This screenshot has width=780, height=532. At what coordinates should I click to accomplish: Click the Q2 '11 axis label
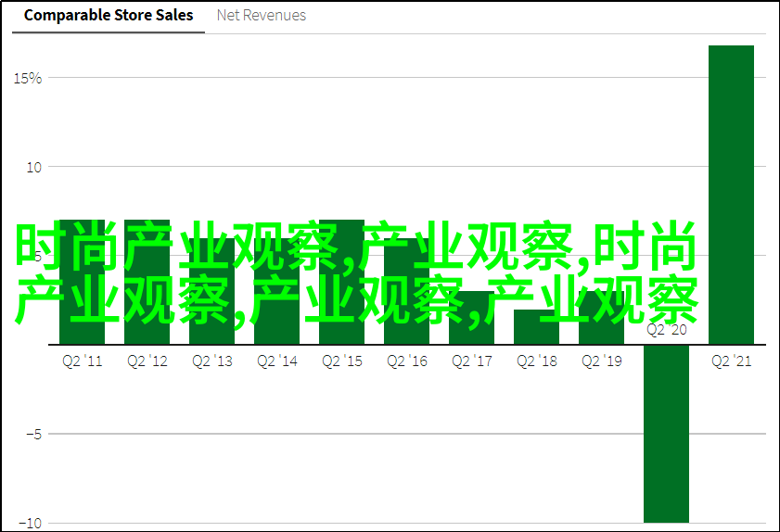click(82, 361)
